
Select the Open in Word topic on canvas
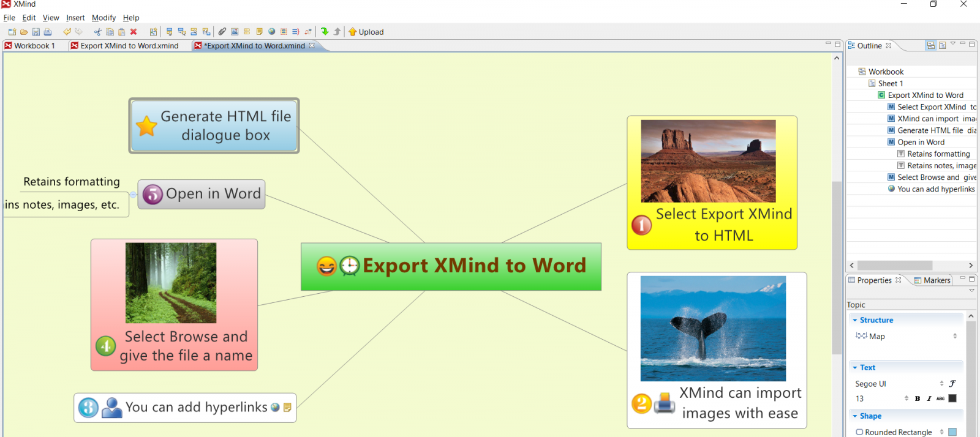coord(202,194)
